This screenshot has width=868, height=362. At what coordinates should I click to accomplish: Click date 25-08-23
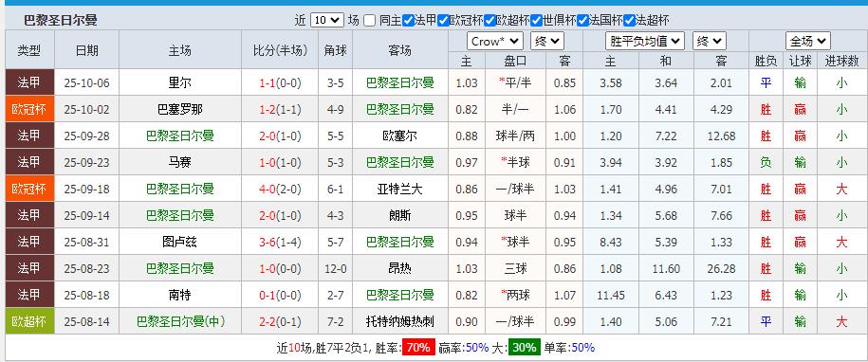point(87,268)
